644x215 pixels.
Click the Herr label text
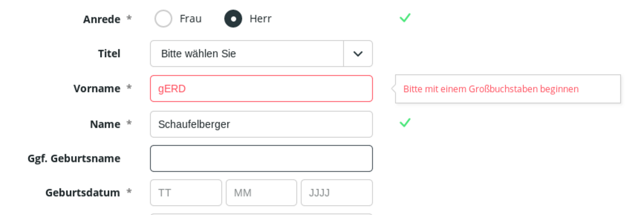[x=260, y=19]
